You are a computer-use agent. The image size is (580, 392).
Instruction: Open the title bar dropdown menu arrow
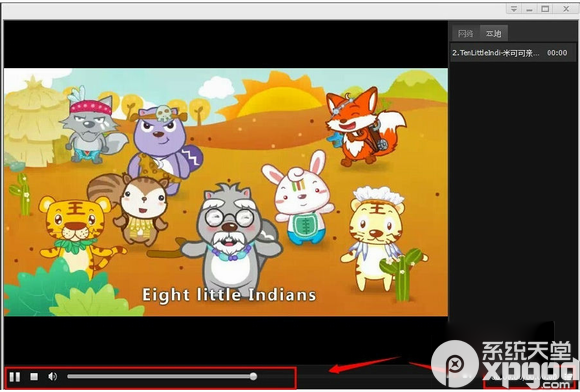pos(513,9)
